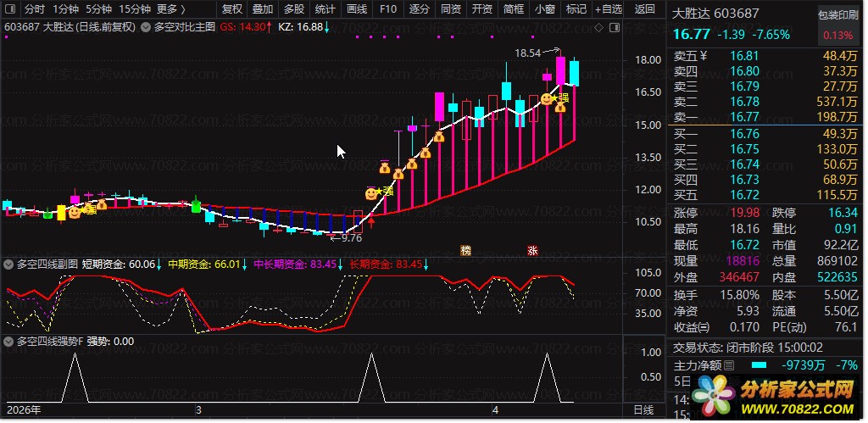
Task: Click the diamond icon above the price axis
Action: pos(598,28)
